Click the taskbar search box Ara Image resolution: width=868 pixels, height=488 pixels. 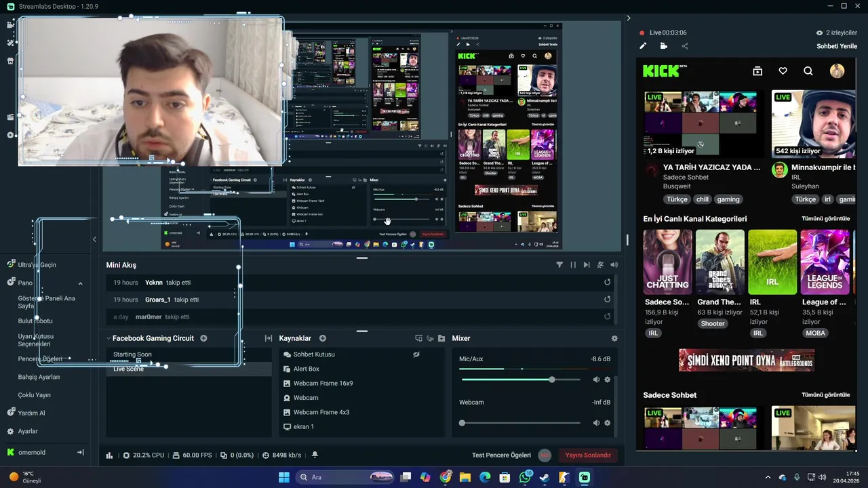346,477
